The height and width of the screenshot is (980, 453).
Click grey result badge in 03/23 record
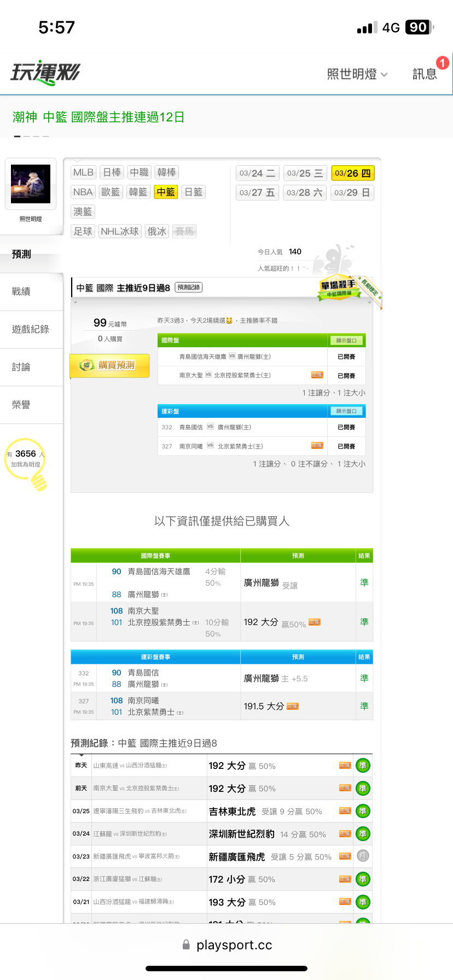(363, 856)
